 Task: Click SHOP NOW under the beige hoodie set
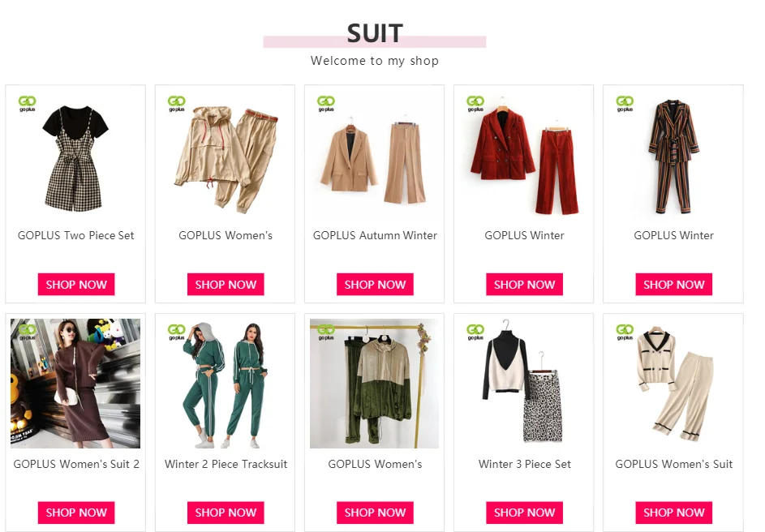(x=226, y=285)
